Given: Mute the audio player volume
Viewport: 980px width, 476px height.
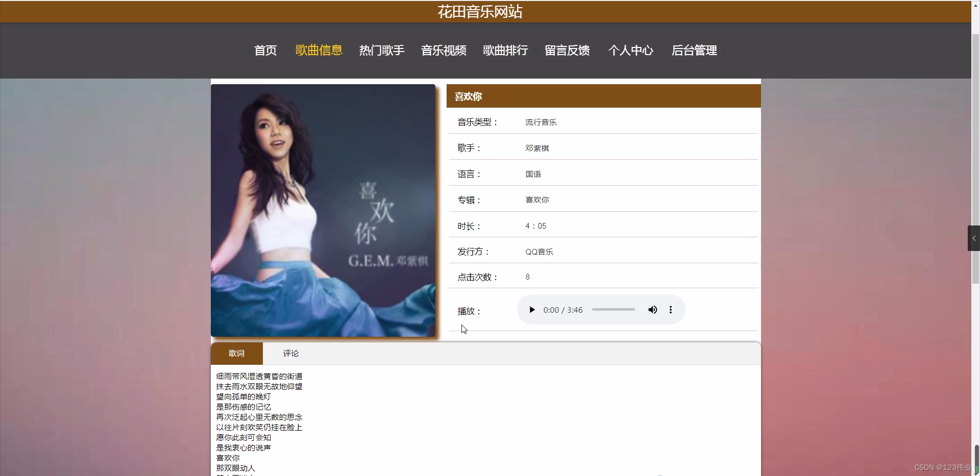Looking at the screenshot, I should (x=653, y=310).
